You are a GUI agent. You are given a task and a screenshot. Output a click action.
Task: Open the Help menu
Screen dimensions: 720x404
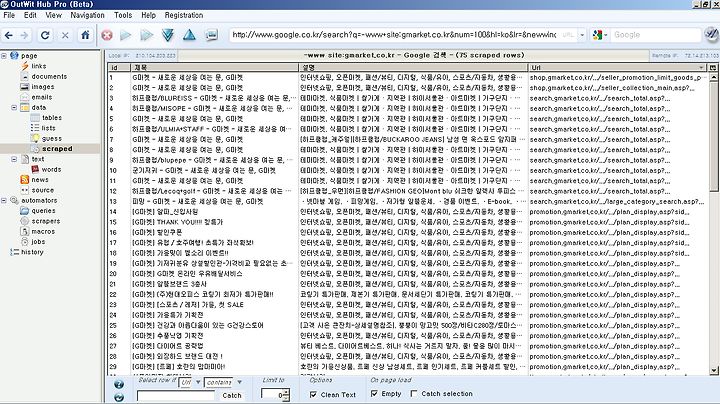tap(148, 15)
